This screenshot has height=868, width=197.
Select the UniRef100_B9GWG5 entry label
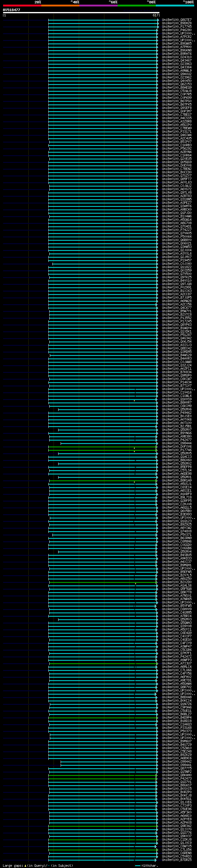pos(176,43)
